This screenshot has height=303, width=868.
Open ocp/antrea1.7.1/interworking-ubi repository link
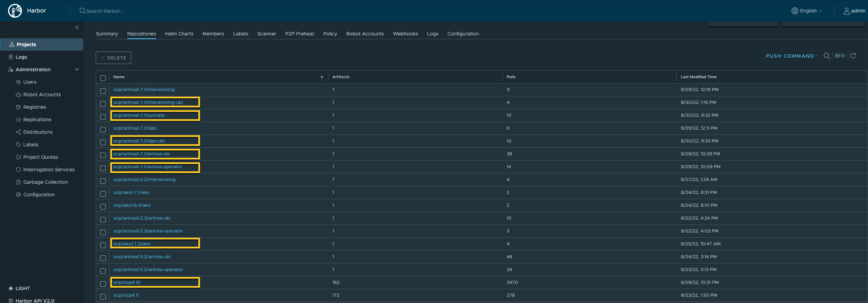pos(148,102)
